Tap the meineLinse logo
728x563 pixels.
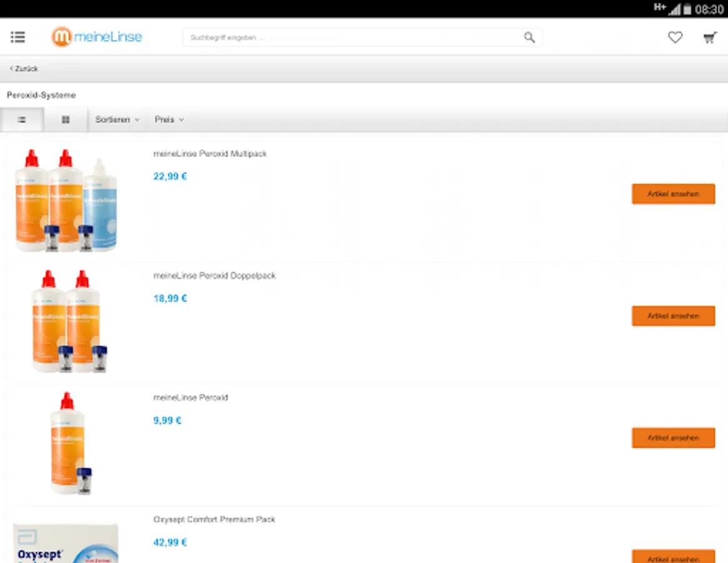96,37
